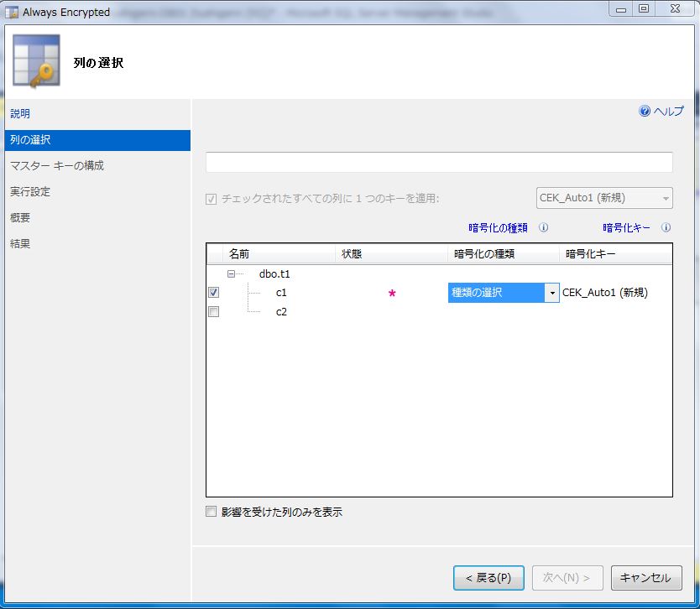The height and width of the screenshot is (609, 700).
Task: Select the dbo.t1 table row
Action: (274, 274)
